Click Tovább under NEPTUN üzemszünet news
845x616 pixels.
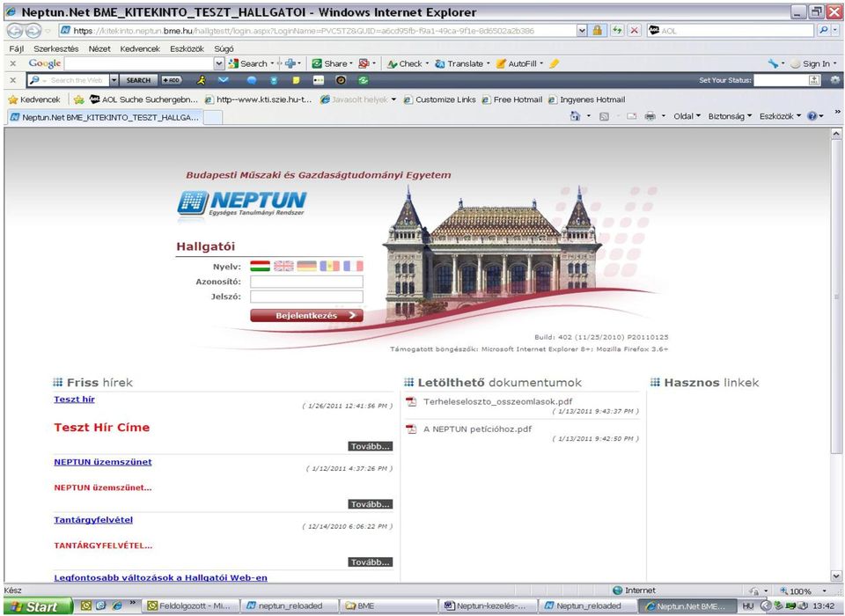pyautogui.click(x=371, y=504)
